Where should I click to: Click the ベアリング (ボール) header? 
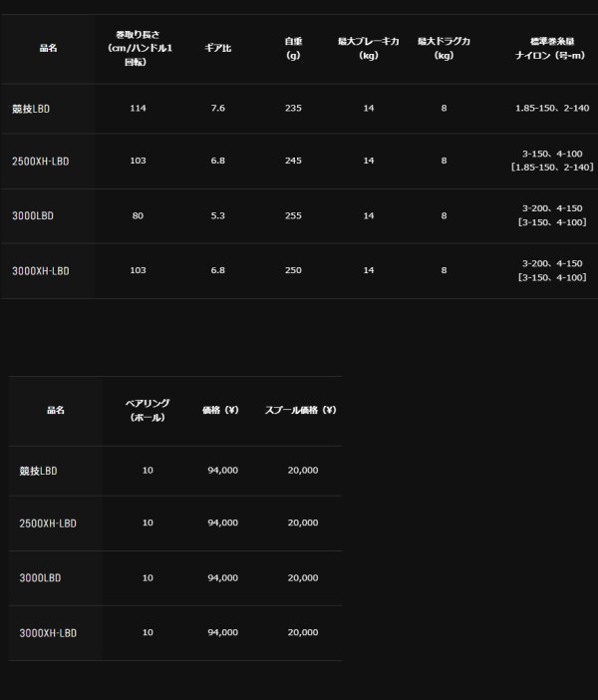pyautogui.click(x=148, y=410)
